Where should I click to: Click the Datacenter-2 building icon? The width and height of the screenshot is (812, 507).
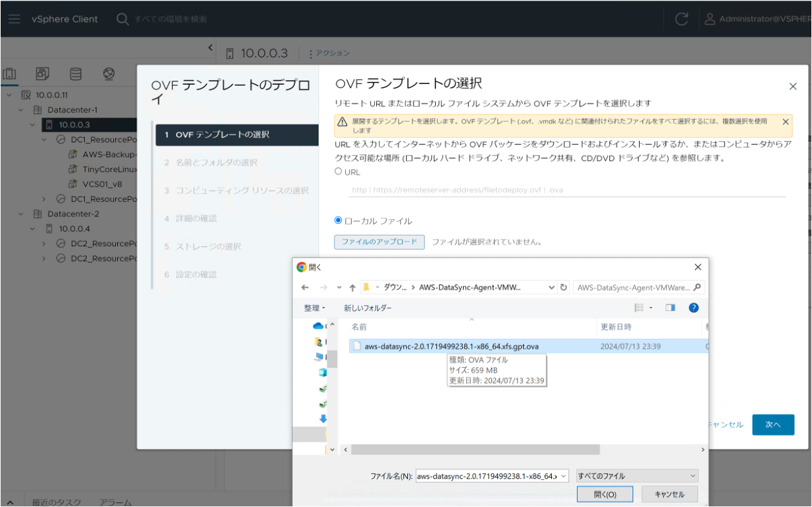coord(38,214)
